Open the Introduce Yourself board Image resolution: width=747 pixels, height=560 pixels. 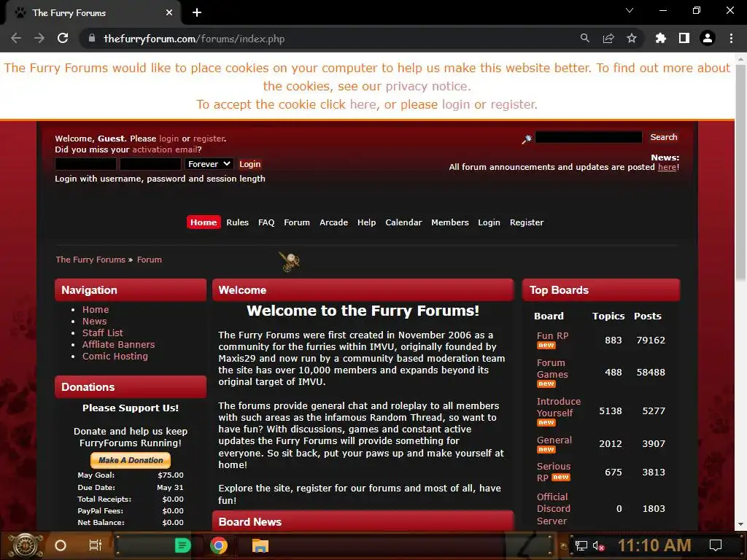pos(558,407)
